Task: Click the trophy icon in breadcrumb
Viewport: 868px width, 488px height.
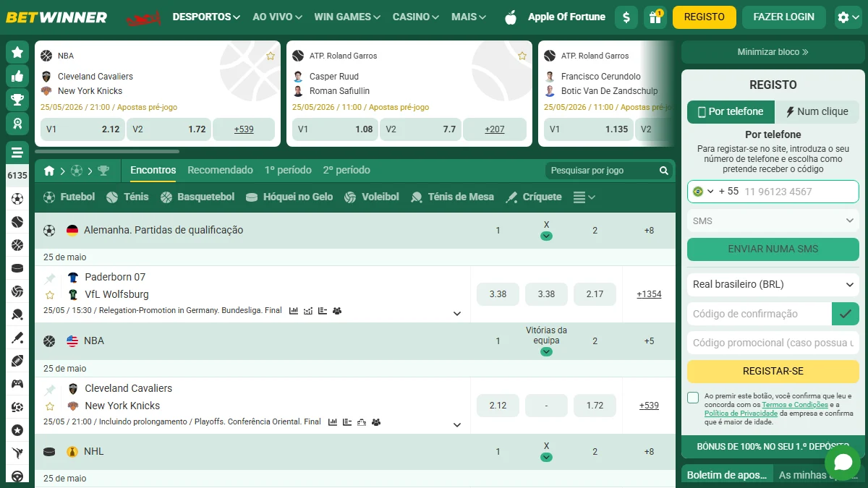Action: pyautogui.click(x=103, y=171)
